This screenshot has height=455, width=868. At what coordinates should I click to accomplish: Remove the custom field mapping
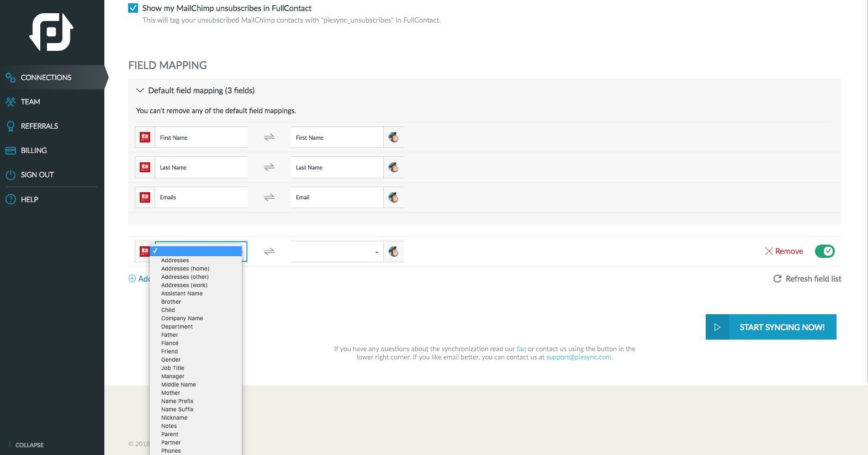click(784, 251)
